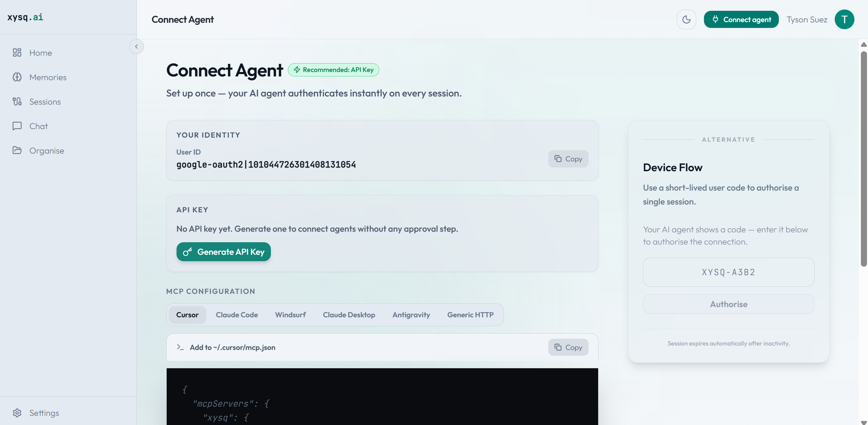Open the Generic HTTP tab
Viewport: 868px width, 425px height.
click(x=470, y=315)
